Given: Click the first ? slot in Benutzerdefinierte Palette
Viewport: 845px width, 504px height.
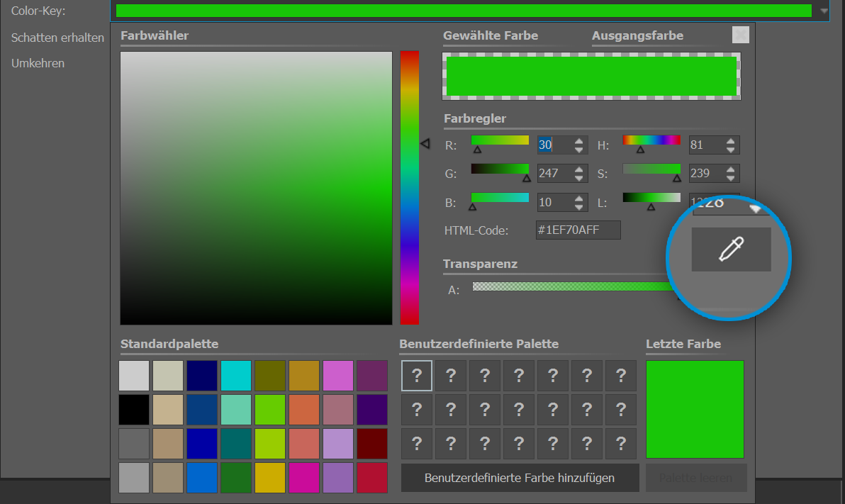Looking at the screenshot, I should 416,375.
